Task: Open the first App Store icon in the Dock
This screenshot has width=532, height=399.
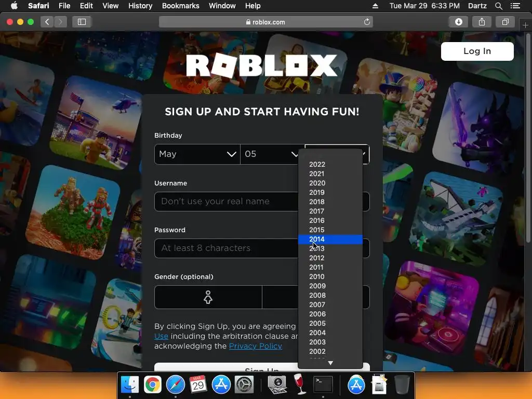Action: (221, 385)
